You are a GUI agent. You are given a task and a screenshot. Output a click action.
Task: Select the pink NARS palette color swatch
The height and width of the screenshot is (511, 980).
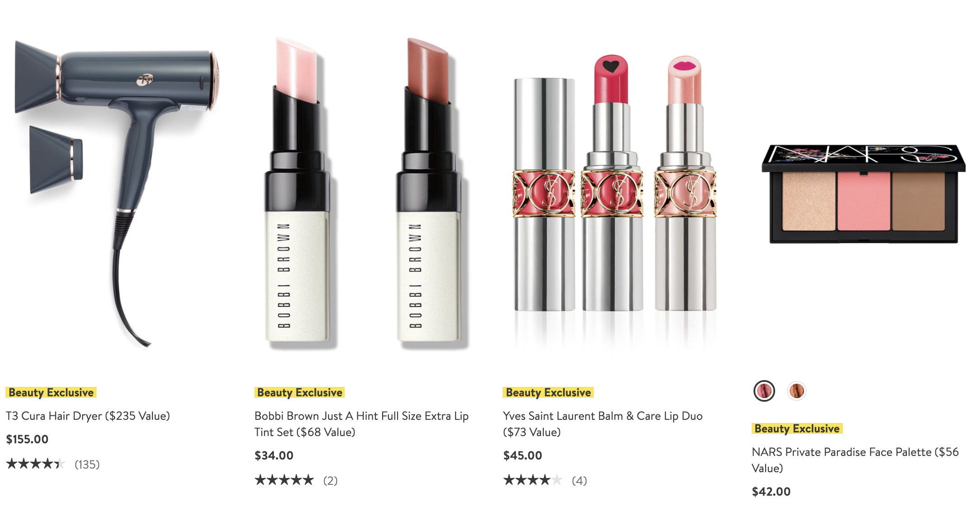tap(764, 391)
